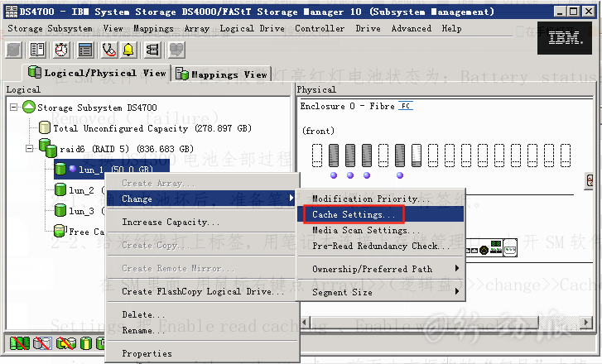Click the raid6 array disk-group icon
This screenshot has width=602, height=364.
48,148
